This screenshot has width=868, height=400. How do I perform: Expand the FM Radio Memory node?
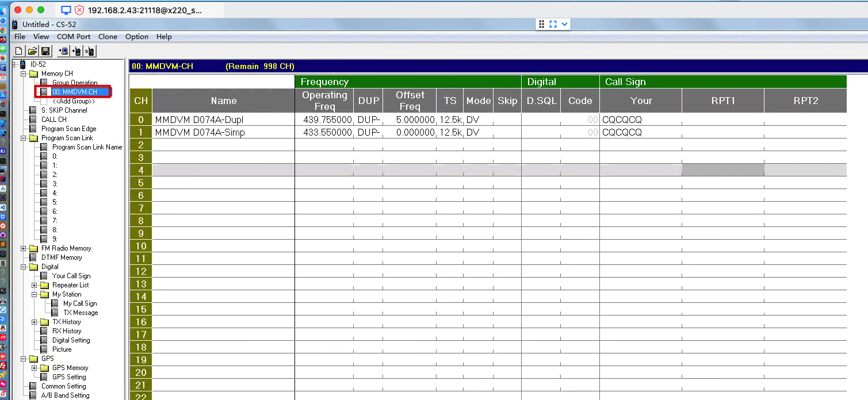pos(24,248)
